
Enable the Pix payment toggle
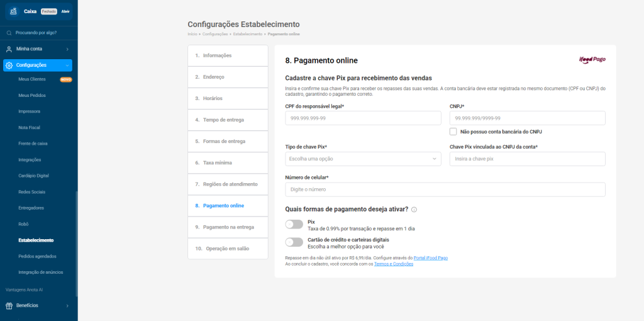(294, 225)
